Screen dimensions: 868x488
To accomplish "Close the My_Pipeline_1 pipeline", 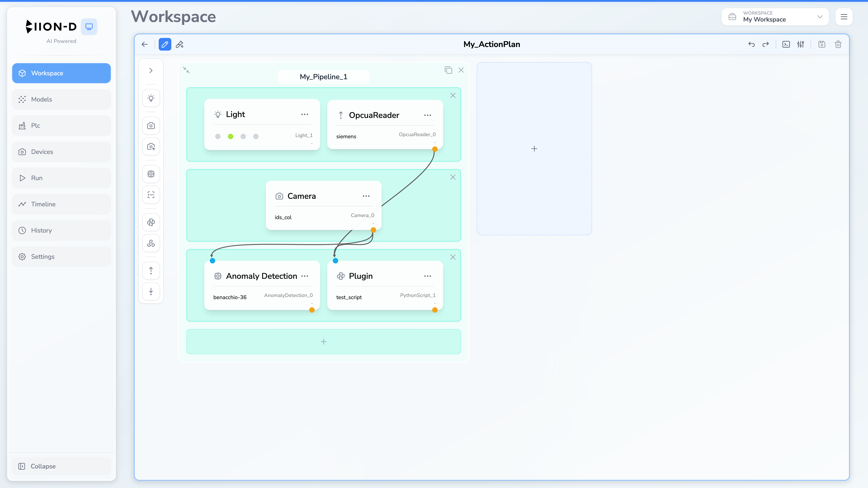I will [461, 70].
